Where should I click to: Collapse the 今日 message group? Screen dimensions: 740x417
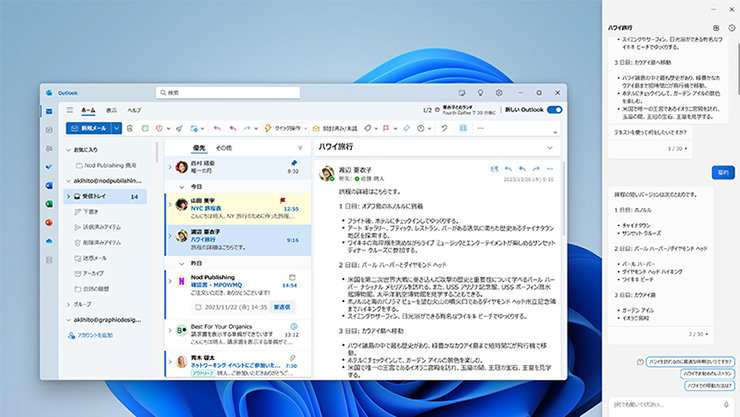(x=182, y=187)
